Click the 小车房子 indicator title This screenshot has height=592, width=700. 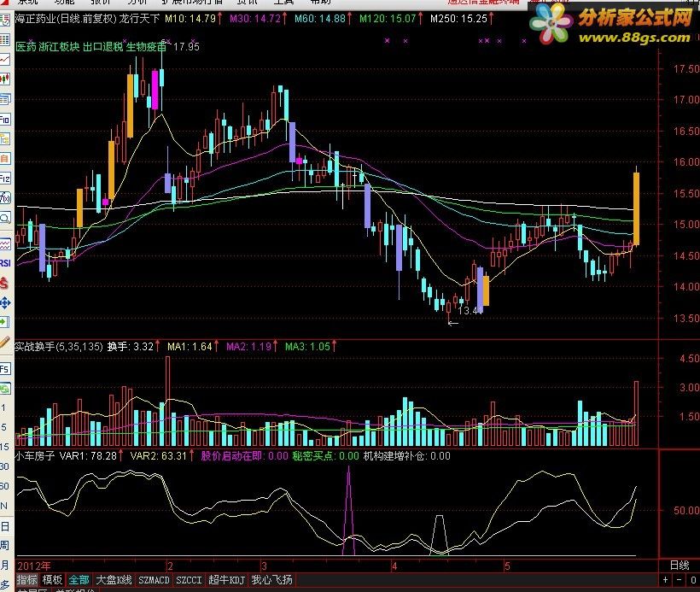[x=35, y=455]
